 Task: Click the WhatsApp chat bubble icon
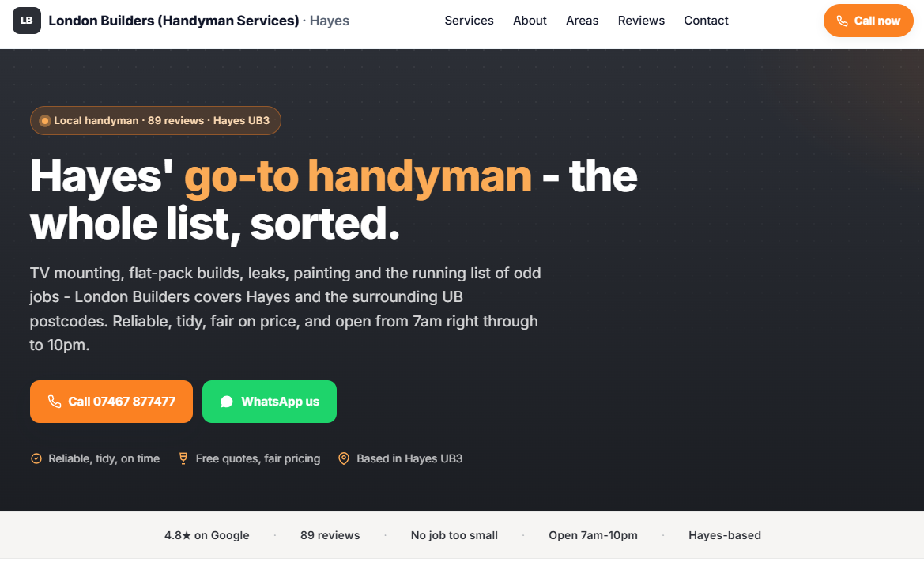click(226, 402)
